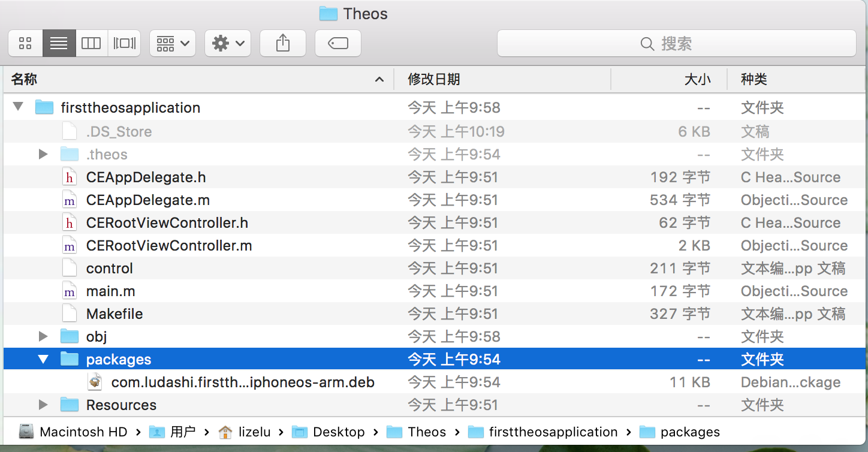Screen dimensions: 868x452
Task: Click the Theos folder icon in title bar
Action: coord(328,13)
